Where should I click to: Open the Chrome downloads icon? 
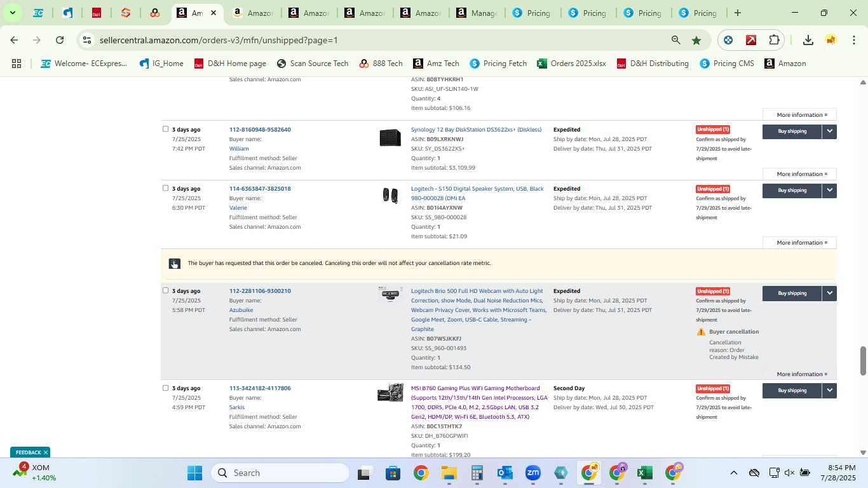coord(808,40)
